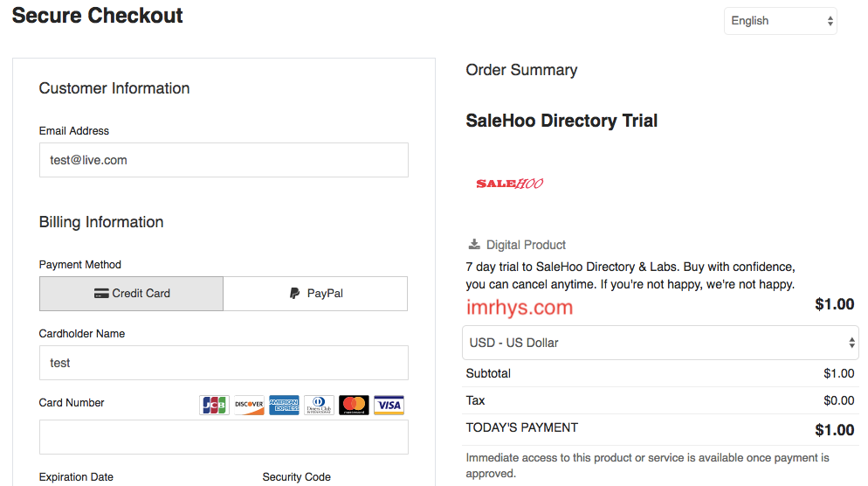868x486 pixels.
Task: Click the PayPal logo icon
Action: pyautogui.click(x=294, y=293)
